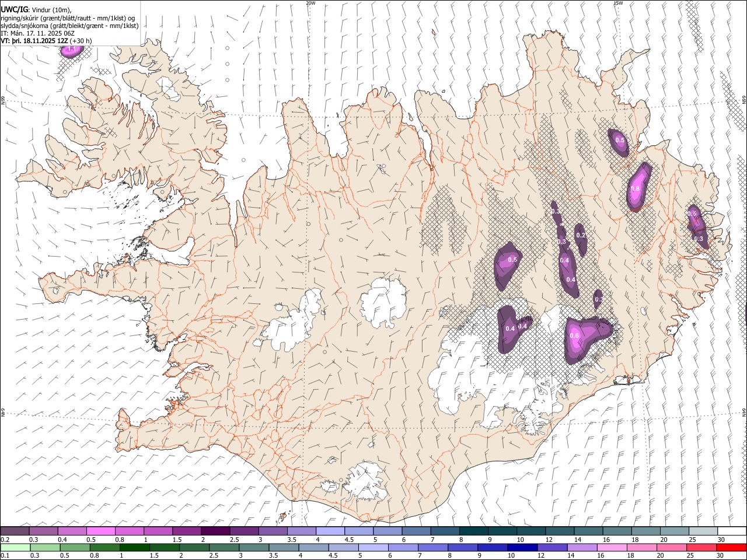Screen dimensions: 747x560
Task: Select the rain scale swatch between 20 and 25
Action: [x=671, y=547]
